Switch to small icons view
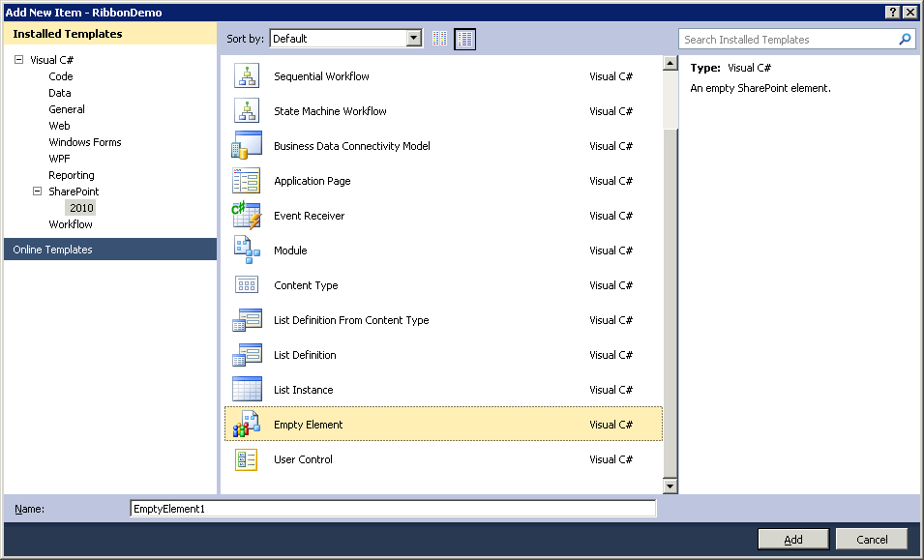This screenshot has height=560, width=924. pyautogui.click(x=440, y=39)
